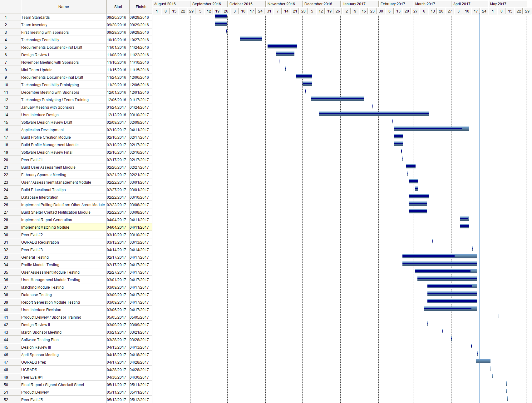Click the January Meeting with Sponsors milestone
This screenshot has height=403, width=532.
(373, 106)
